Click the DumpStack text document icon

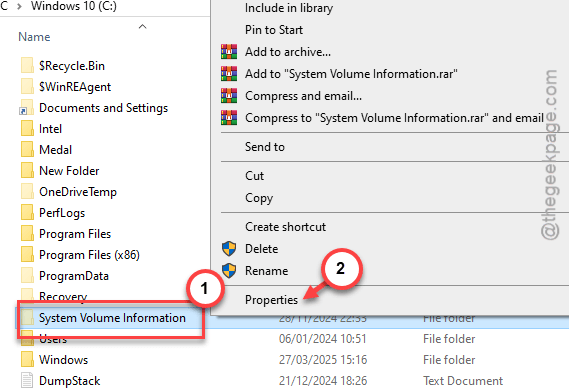27,381
